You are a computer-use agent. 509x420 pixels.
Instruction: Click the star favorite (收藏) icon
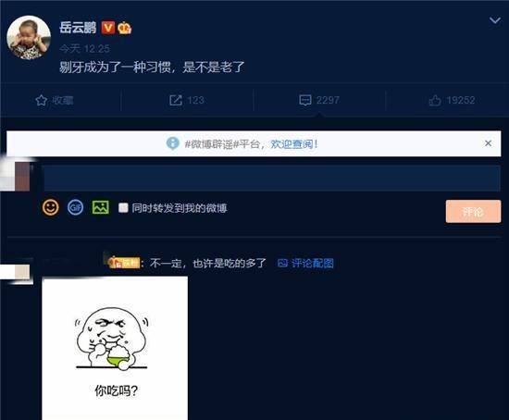42,100
